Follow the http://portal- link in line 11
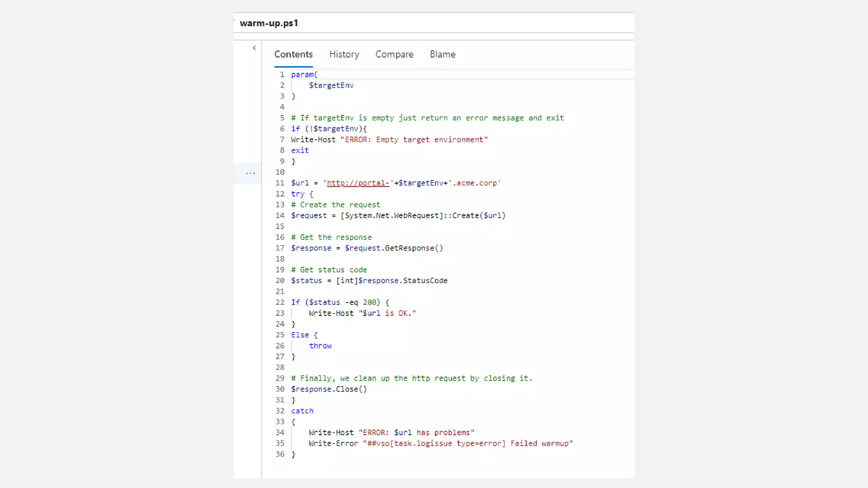Screen dimensions: 868x488 (x=358, y=183)
